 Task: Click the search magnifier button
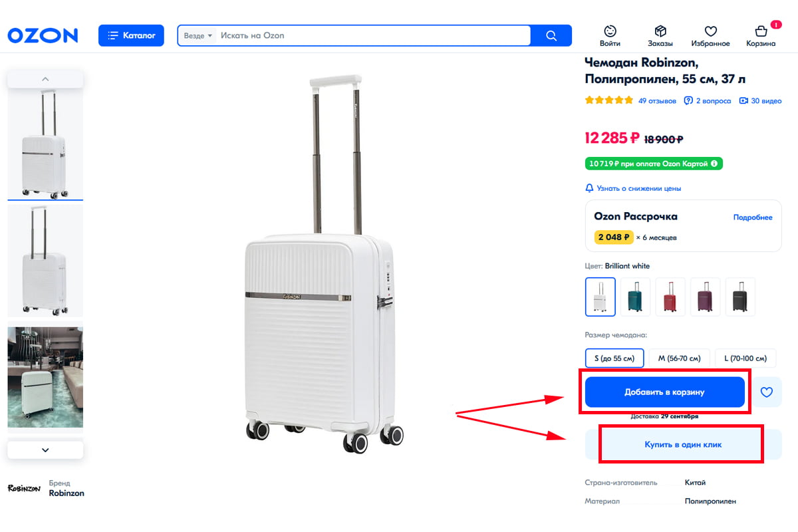tap(551, 36)
